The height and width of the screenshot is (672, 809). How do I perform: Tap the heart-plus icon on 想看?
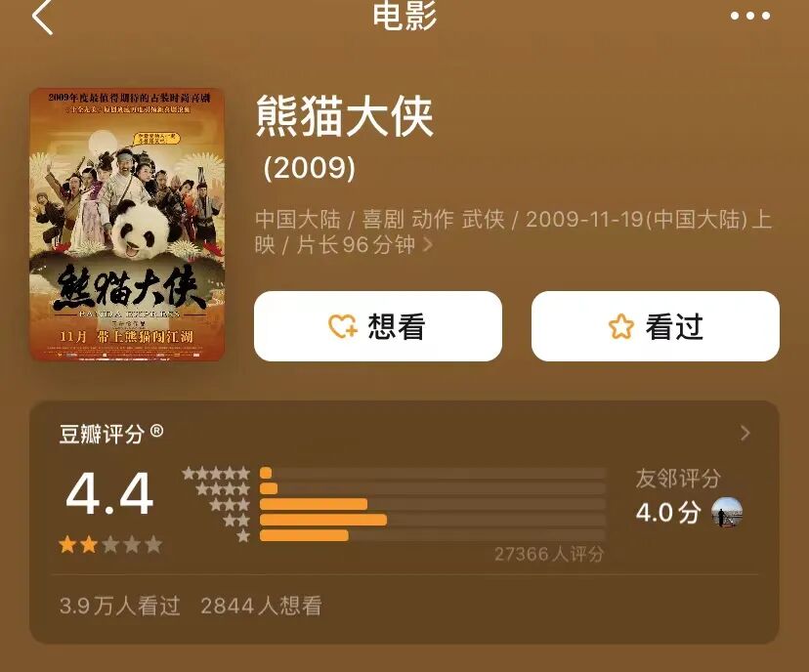[x=343, y=326]
